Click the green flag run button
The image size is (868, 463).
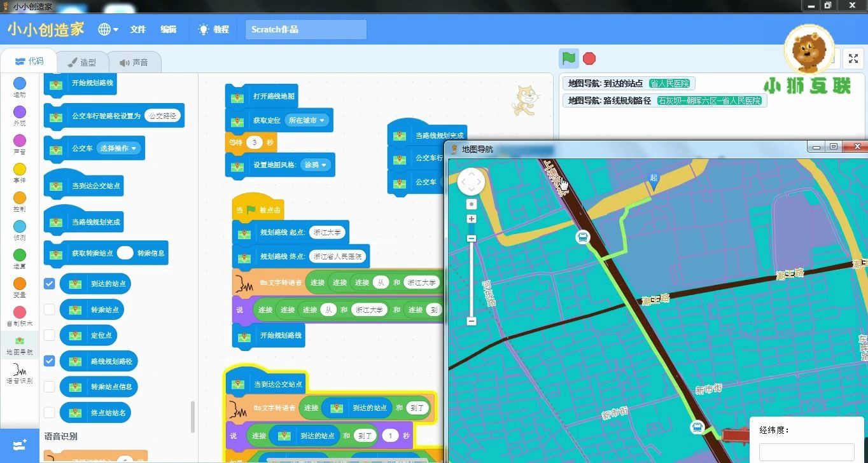click(569, 59)
